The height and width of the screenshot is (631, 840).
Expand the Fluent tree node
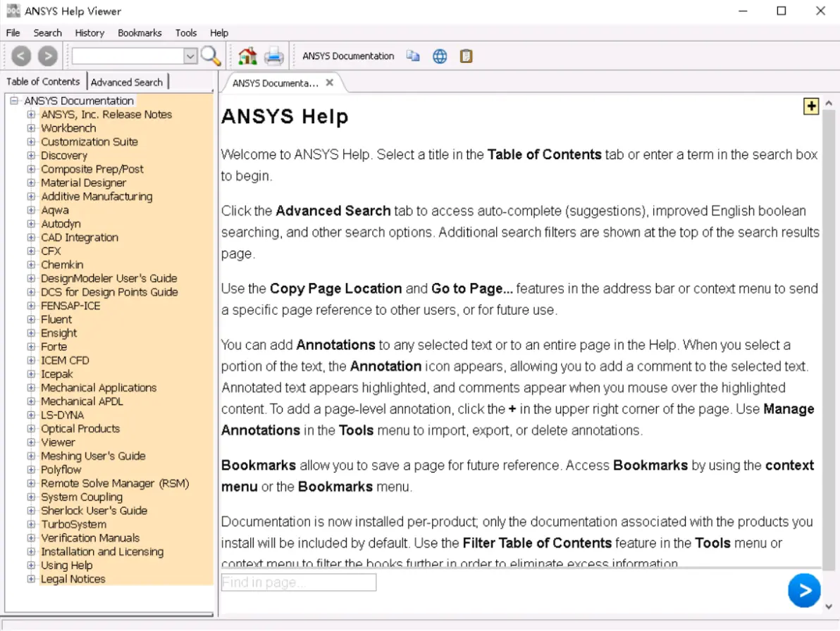tap(31, 319)
